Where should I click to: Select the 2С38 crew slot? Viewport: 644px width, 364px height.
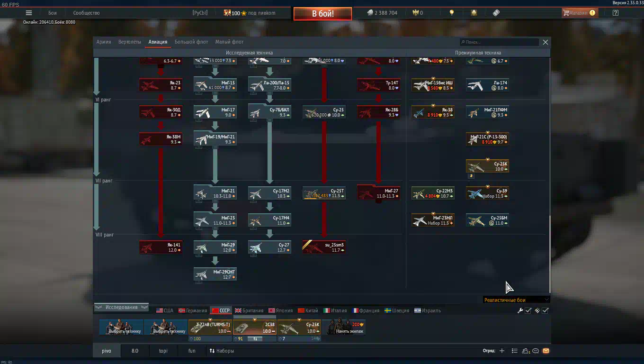[254, 328]
